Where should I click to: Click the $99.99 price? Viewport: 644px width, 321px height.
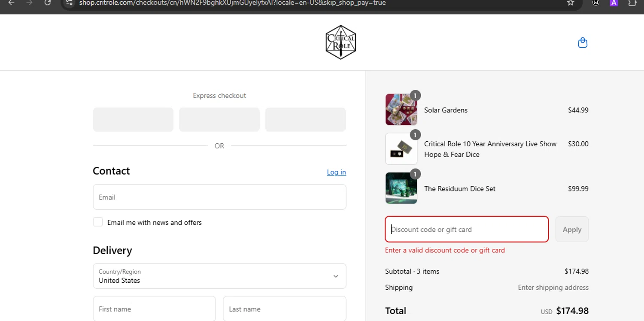578,189
